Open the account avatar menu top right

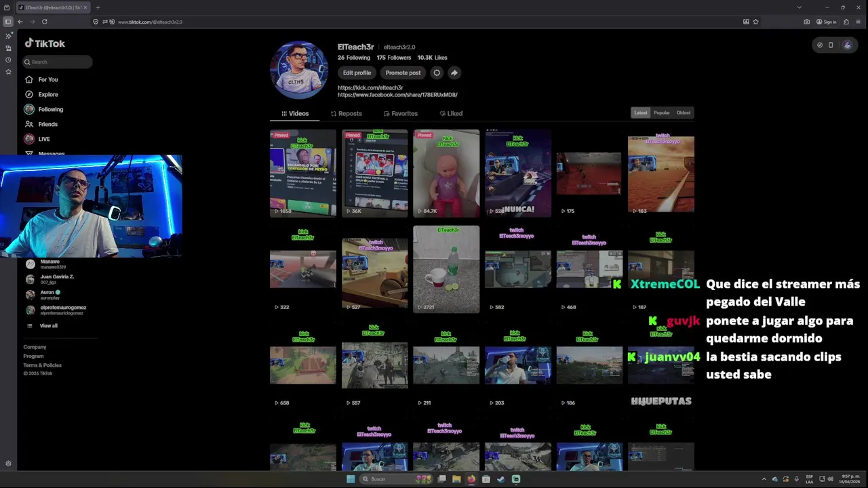[x=847, y=45]
